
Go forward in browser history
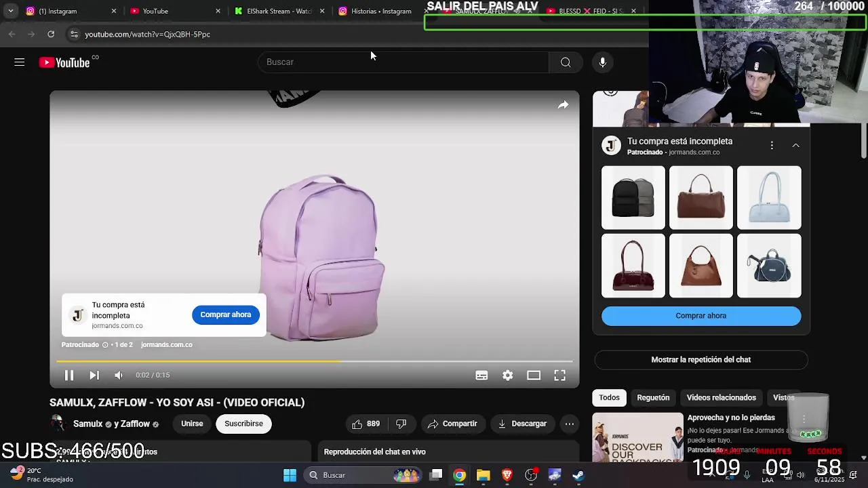31,34
